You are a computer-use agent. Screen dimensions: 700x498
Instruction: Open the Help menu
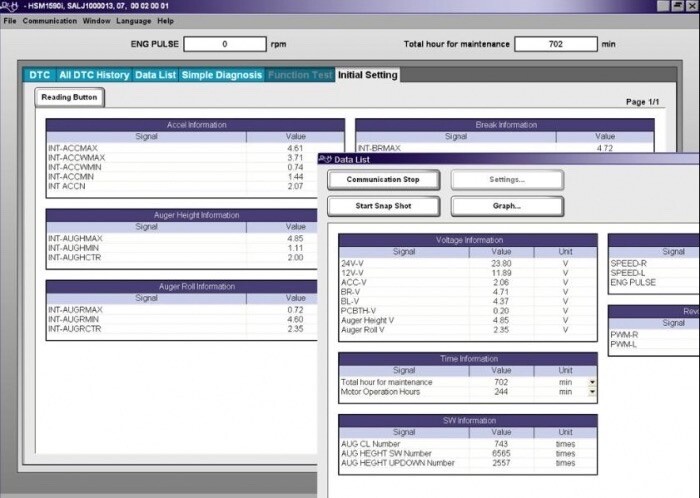pos(165,21)
